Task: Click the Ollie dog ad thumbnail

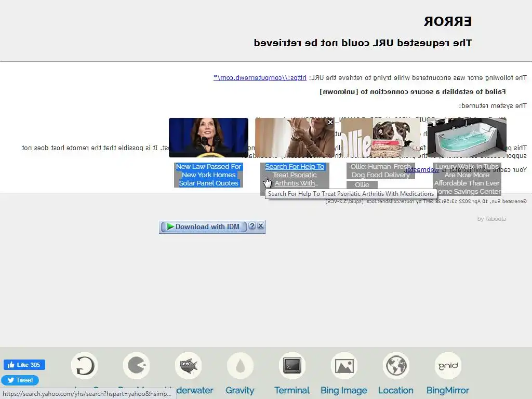Action: pyautogui.click(x=381, y=138)
